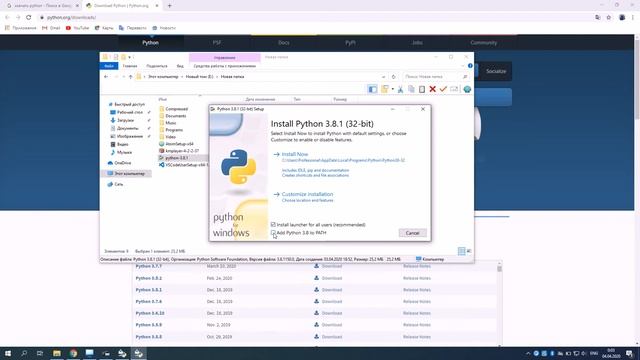The image size is (640, 360).
Task: Open the Windows Start menu
Action: click(8, 353)
